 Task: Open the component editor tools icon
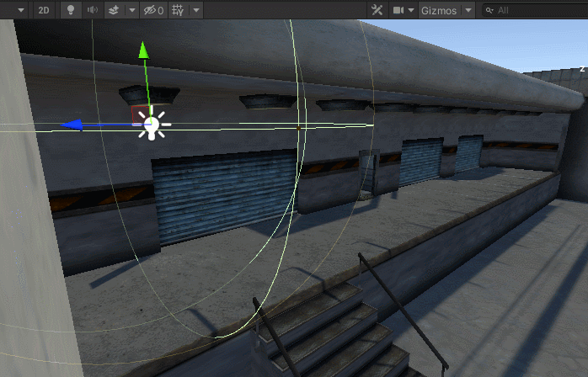click(377, 10)
